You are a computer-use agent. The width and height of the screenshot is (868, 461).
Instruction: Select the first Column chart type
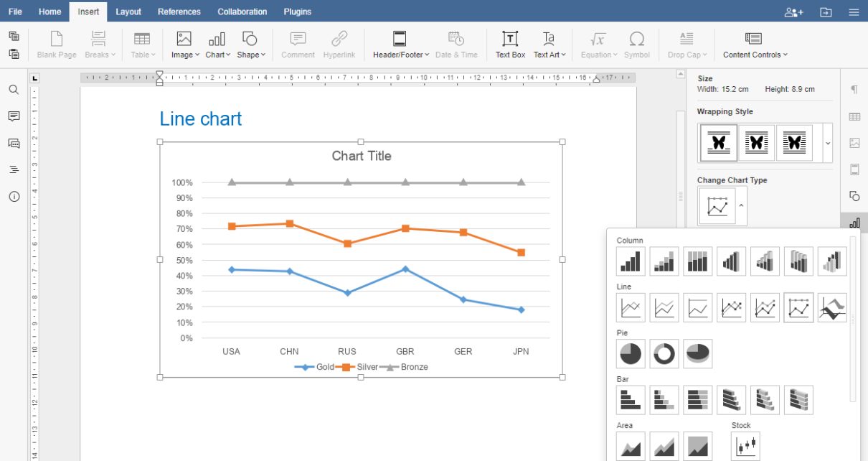point(631,261)
